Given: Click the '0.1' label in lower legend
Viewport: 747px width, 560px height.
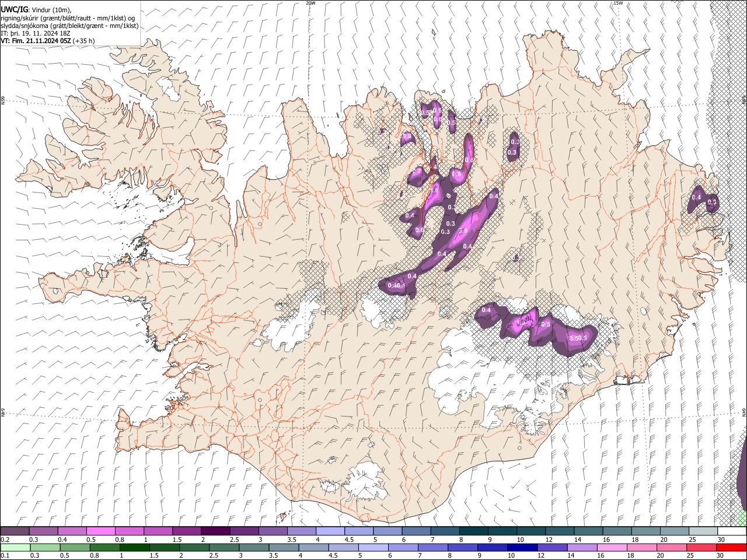Looking at the screenshot, I should (x=5, y=555).
